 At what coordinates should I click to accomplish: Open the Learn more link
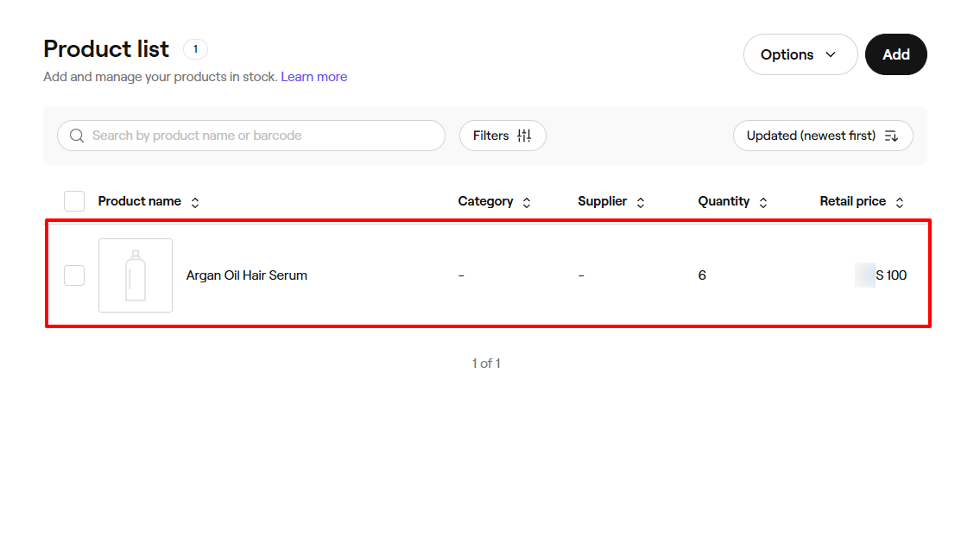(313, 76)
